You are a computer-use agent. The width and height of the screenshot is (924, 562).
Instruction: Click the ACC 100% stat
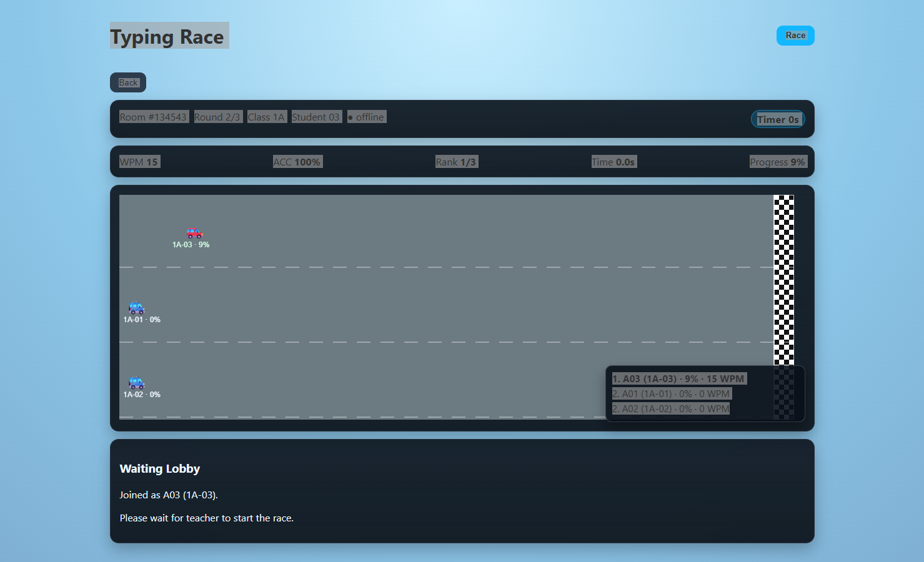point(297,162)
